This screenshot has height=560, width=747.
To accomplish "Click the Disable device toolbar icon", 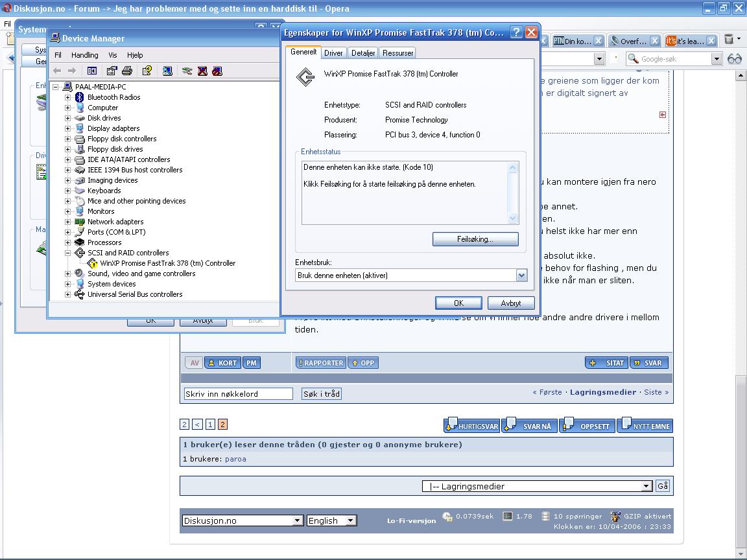I will (217, 71).
